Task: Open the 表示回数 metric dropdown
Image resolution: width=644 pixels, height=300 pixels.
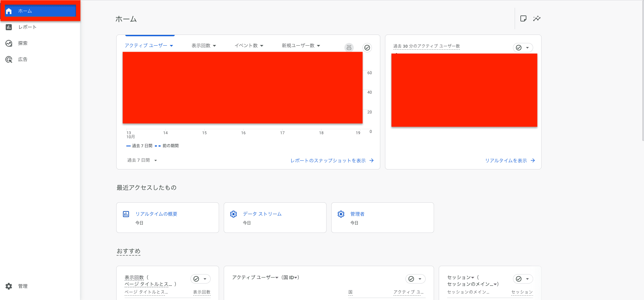Action: click(x=204, y=46)
